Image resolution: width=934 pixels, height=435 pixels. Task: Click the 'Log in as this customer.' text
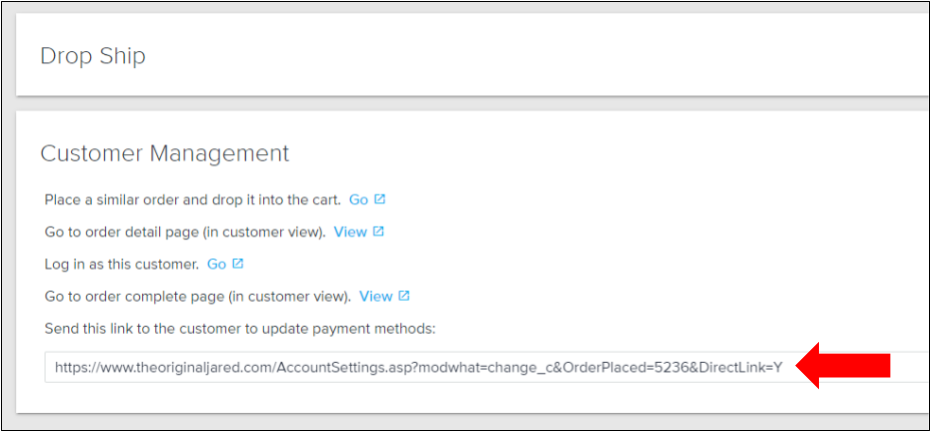tap(121, 264)
